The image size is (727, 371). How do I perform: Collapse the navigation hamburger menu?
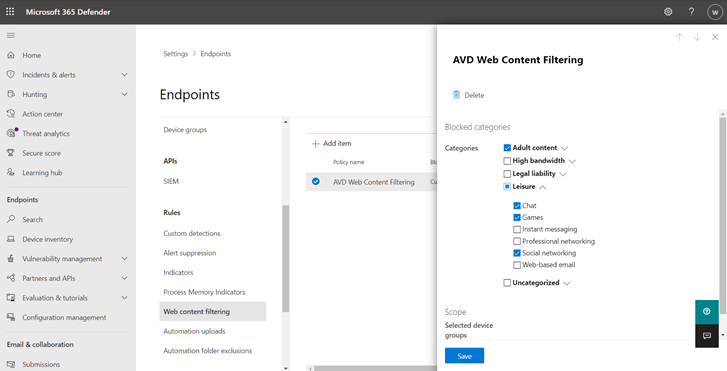point(11,36)
